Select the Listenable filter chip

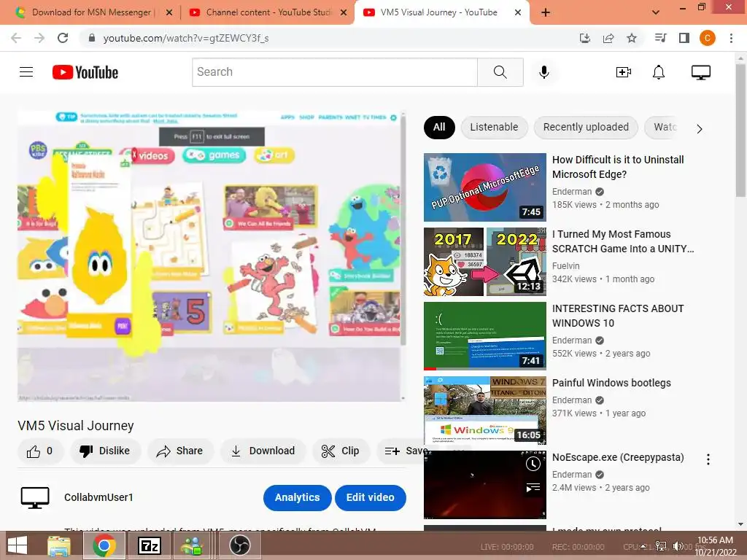click(x=494, y=127)
